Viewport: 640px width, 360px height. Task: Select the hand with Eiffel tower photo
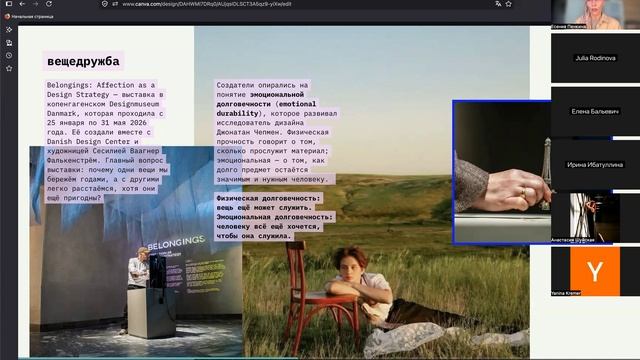point(502,172)
